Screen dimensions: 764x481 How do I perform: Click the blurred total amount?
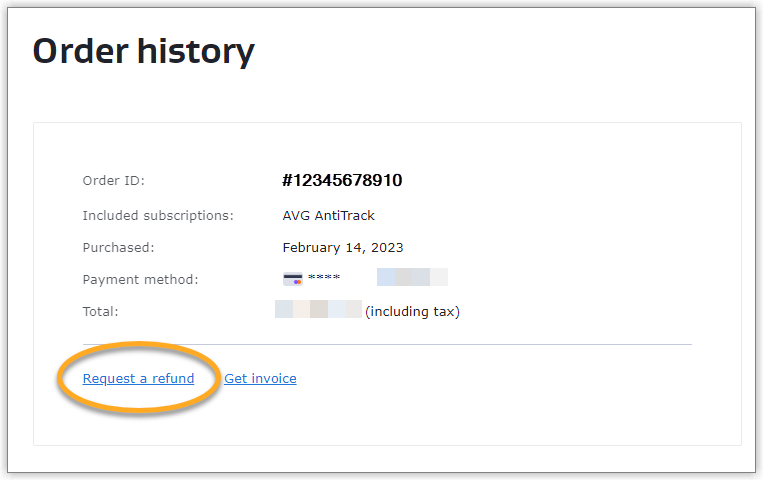318,311
